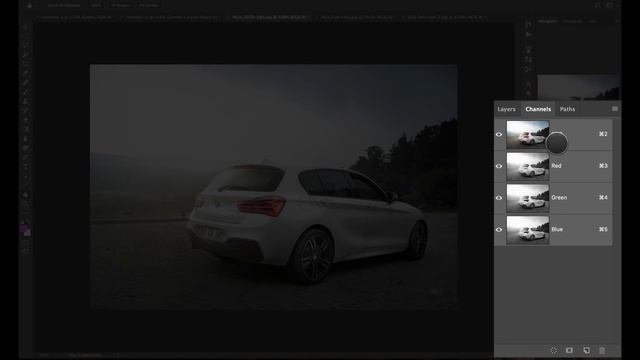The image size is (640, 360).
Task: Open the Paths tab
Action: pyautogui.click(x=567, y=109)
